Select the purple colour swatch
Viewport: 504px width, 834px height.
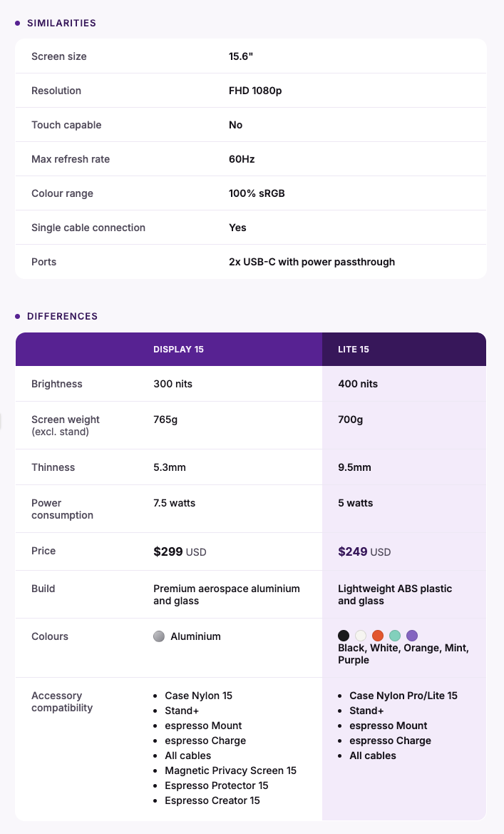pos(411,635)
